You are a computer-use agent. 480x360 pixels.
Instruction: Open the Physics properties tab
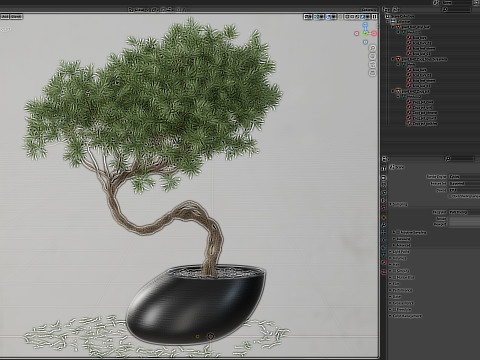pyautogui.click(x=384, y=240)
